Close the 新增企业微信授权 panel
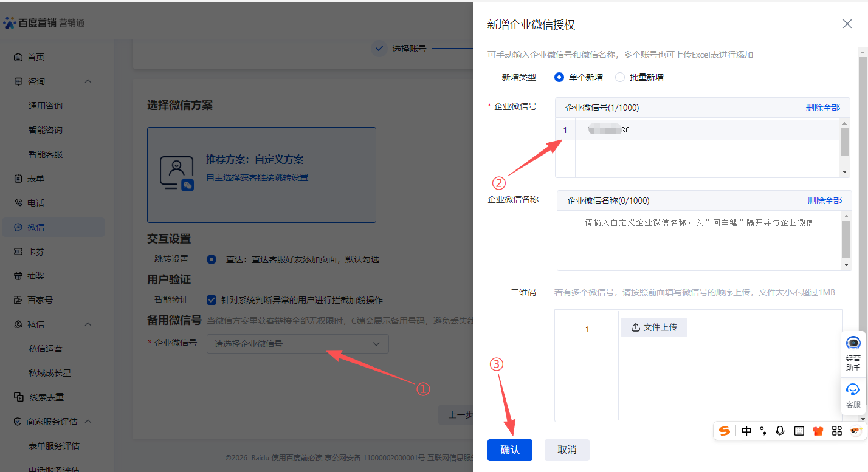Viewport: 868px width, 472px height. (x=847, y=24)
